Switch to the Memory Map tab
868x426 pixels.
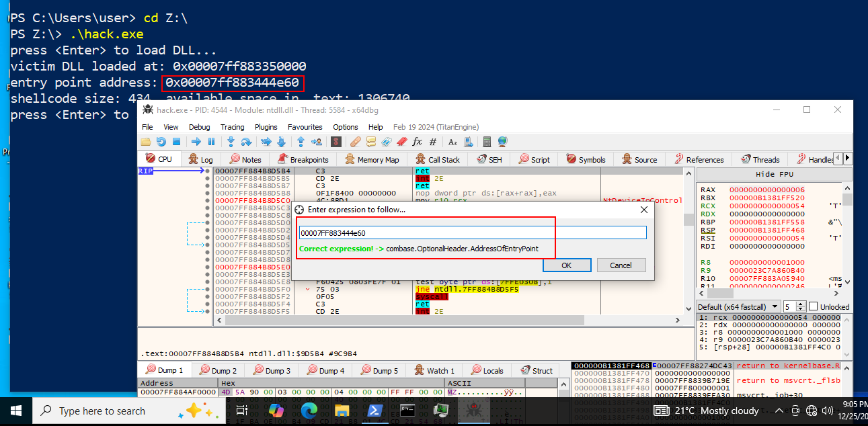[x=372, y=159]
